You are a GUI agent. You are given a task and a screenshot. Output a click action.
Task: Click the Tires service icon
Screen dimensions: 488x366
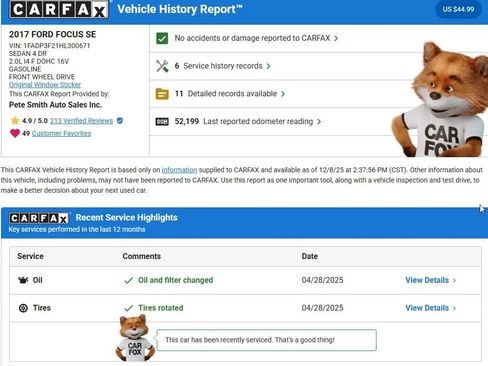pyautogui.click(x=23, y=308)
